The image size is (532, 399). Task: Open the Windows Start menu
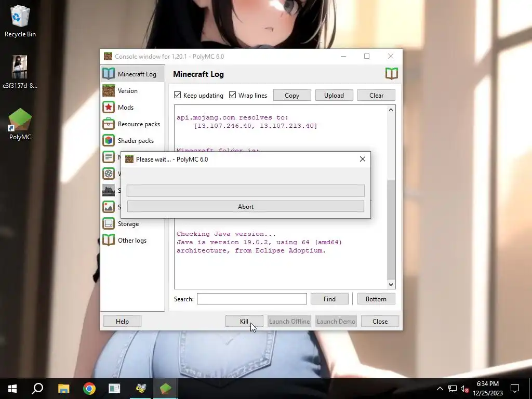tap(12, 389)
